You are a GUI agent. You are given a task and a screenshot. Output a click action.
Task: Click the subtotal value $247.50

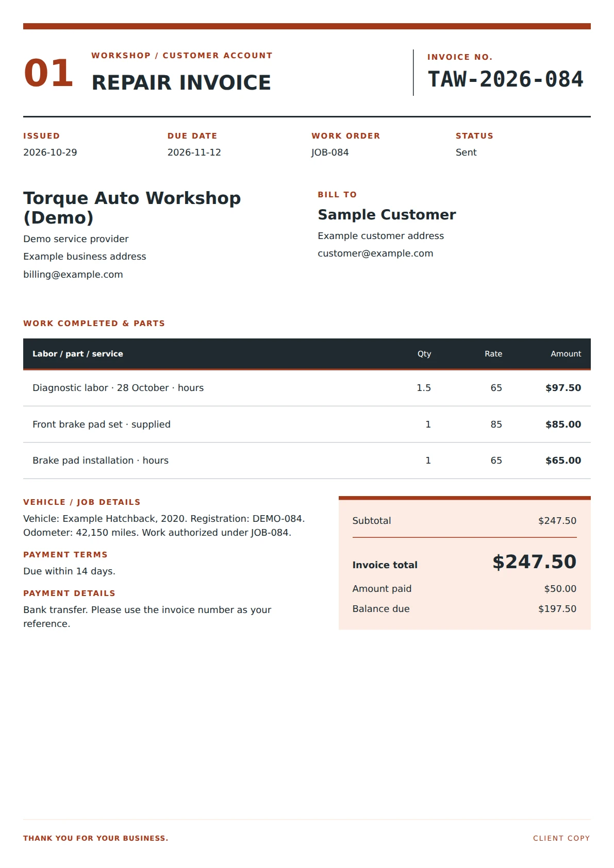557,521
